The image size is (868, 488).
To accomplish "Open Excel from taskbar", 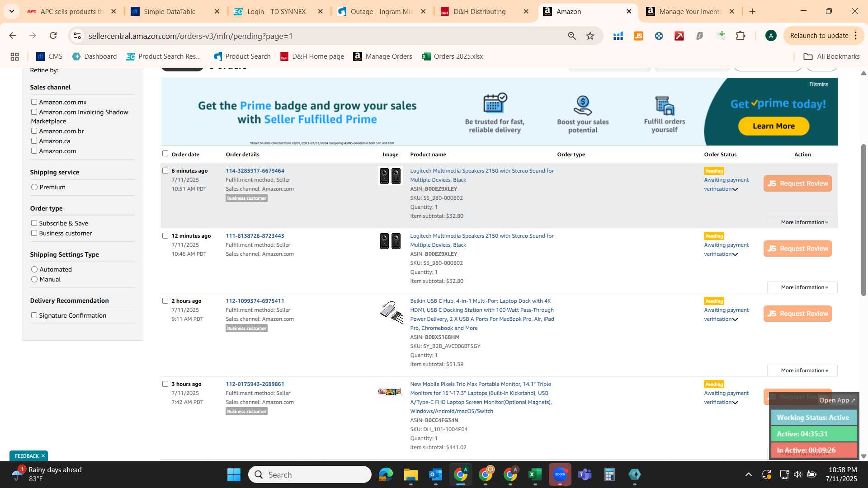I will (535, 474).
